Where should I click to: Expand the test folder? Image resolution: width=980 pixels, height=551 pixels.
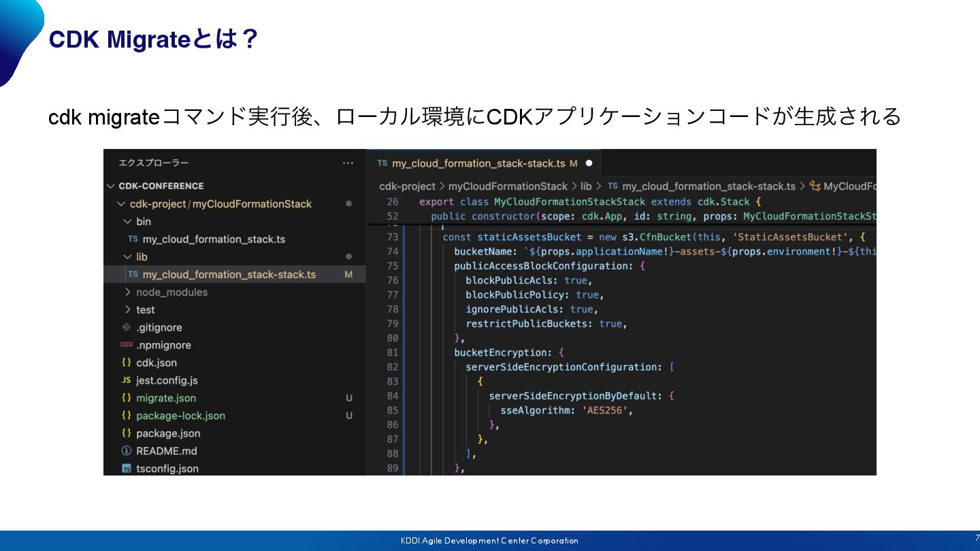[127, 310]
